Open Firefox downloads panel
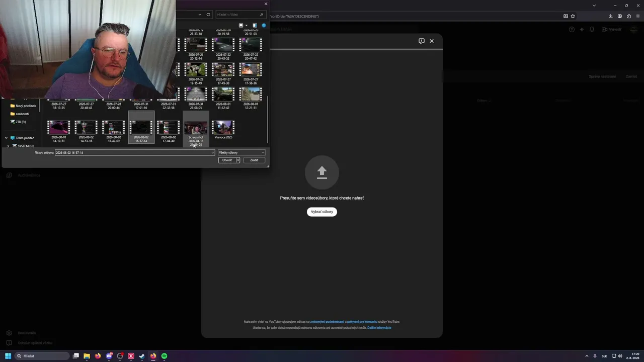 pos(611,16)
